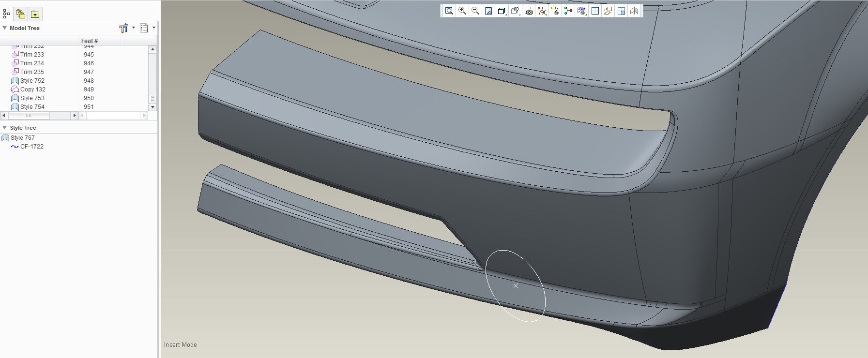Open the style curvature display icon
Viewport: 868px width, 358px height.
(x=581, y=11)
